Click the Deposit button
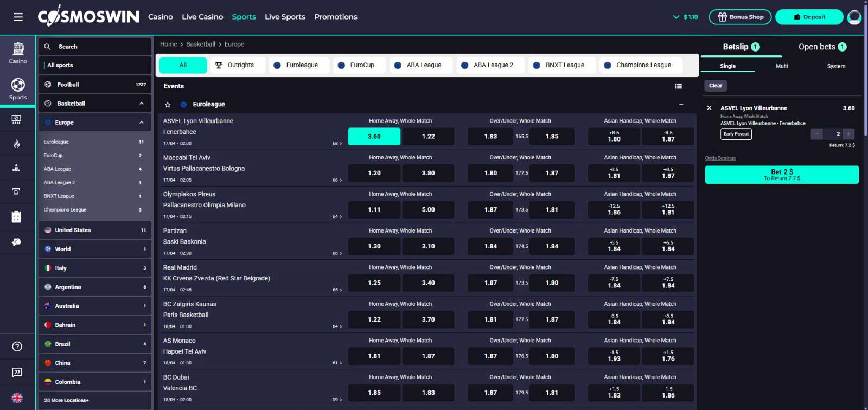The image size is (868, 410). point(809,17)
